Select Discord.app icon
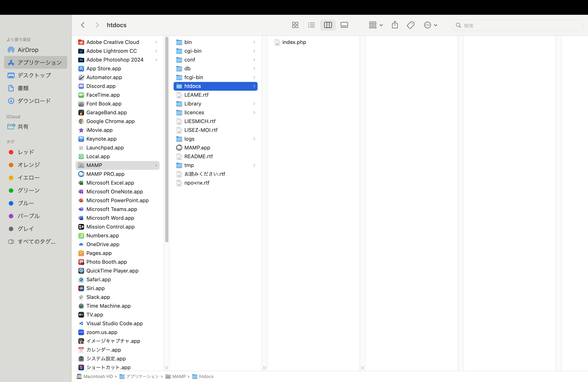The width and height of the screenshot is (588, 382). 81,86
